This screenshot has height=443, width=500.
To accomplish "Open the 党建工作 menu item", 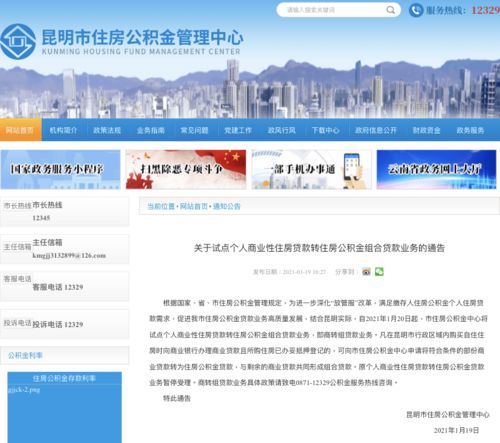I will point(238,130).
